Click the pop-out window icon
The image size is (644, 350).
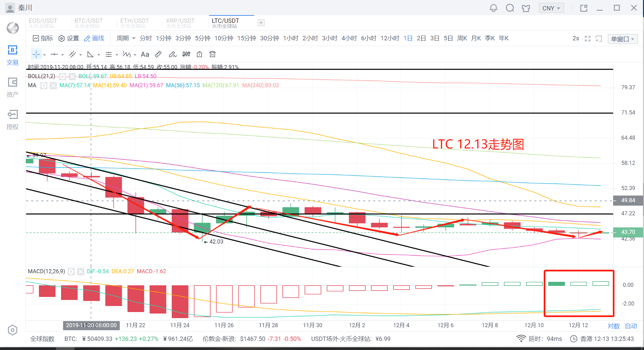pos(584,8)
